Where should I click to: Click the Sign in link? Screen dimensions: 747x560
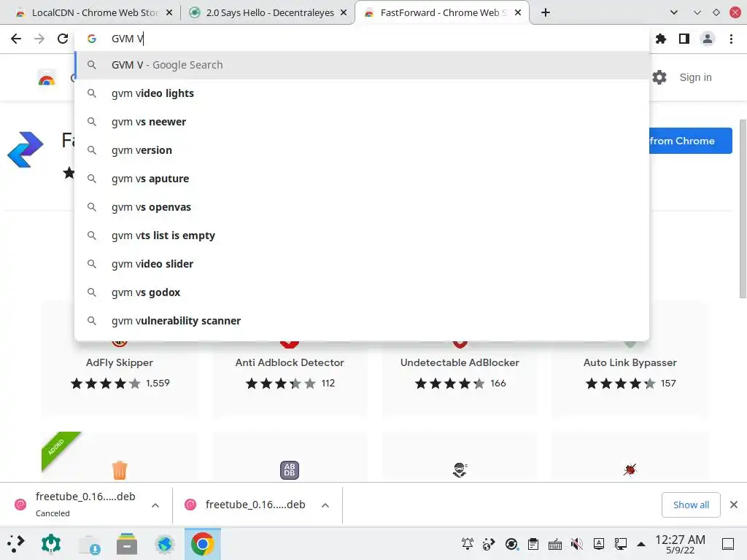click(695, 77)
